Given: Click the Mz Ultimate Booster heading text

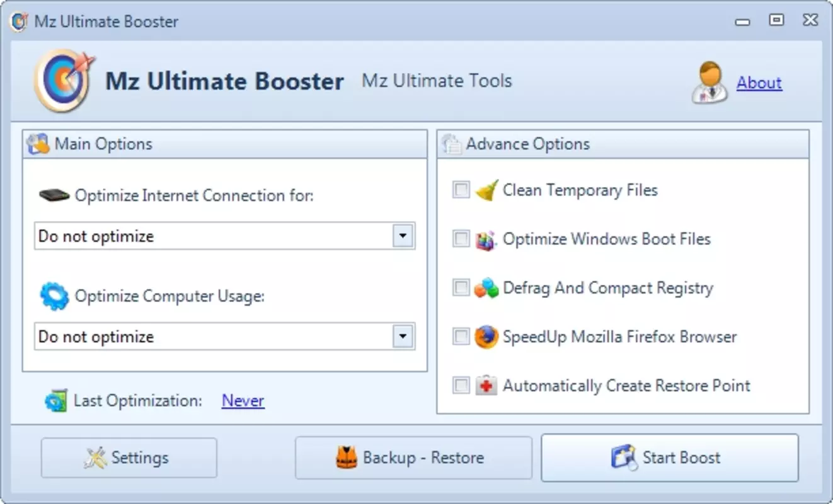Looking at the screenshot, I should 224,81.
